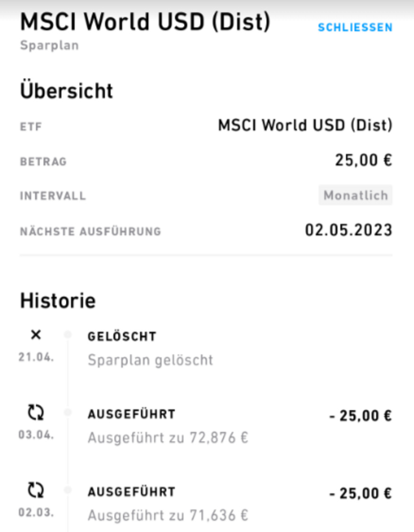Screen dimensions: 414x532
Task: Click the 02.05.2023 next execution date
Action: (348, 230)
